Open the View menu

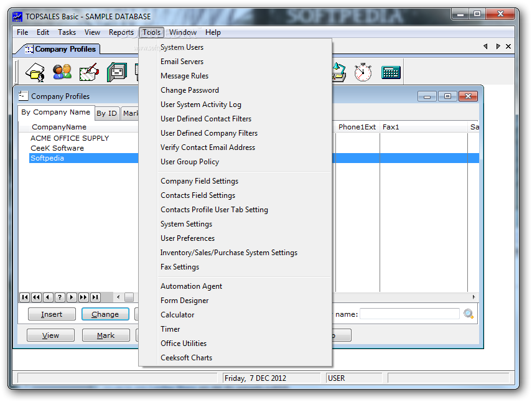92,32
